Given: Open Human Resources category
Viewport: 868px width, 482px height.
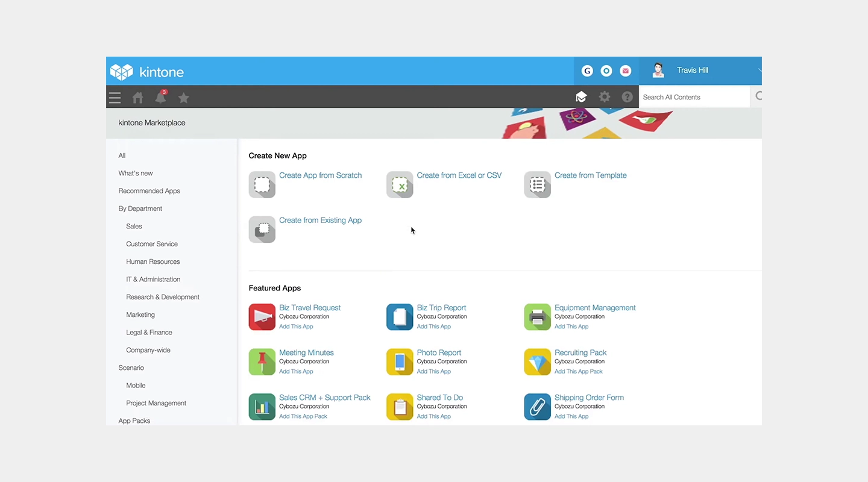Looking at the screenshot, I should (153, 261).
